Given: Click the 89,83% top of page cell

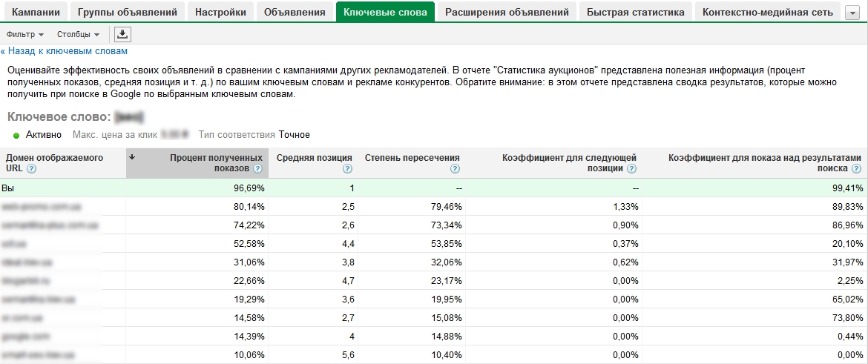Looking at the screenshot, I should click(x=847, y=207).
